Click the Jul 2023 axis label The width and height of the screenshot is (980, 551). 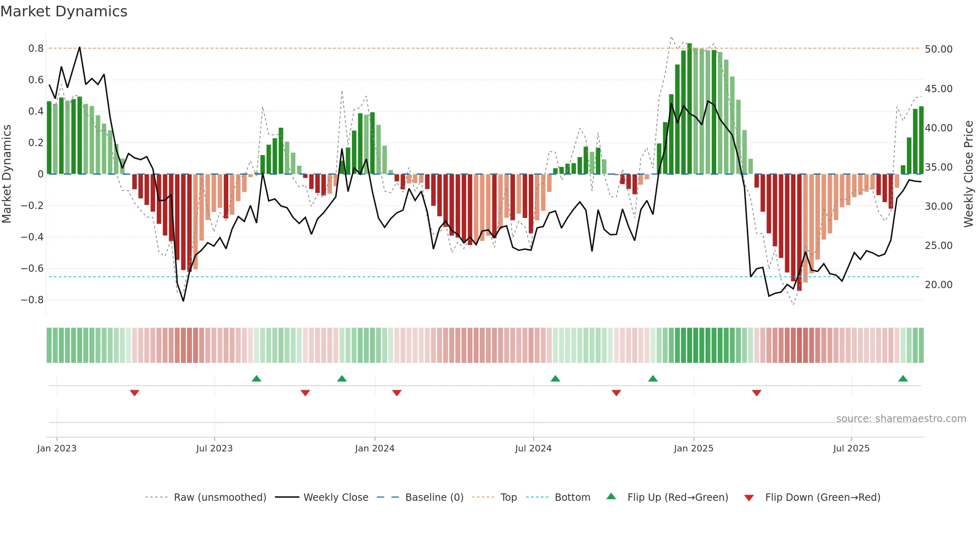point(214,448)
